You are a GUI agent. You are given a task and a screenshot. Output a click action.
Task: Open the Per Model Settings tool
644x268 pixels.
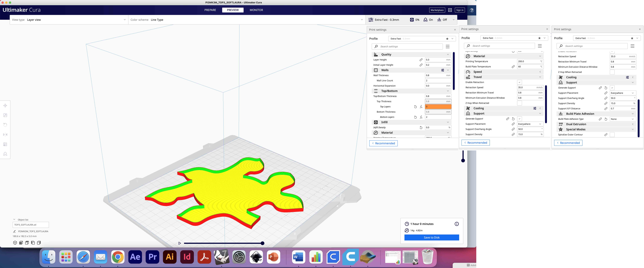coord(5,144)
